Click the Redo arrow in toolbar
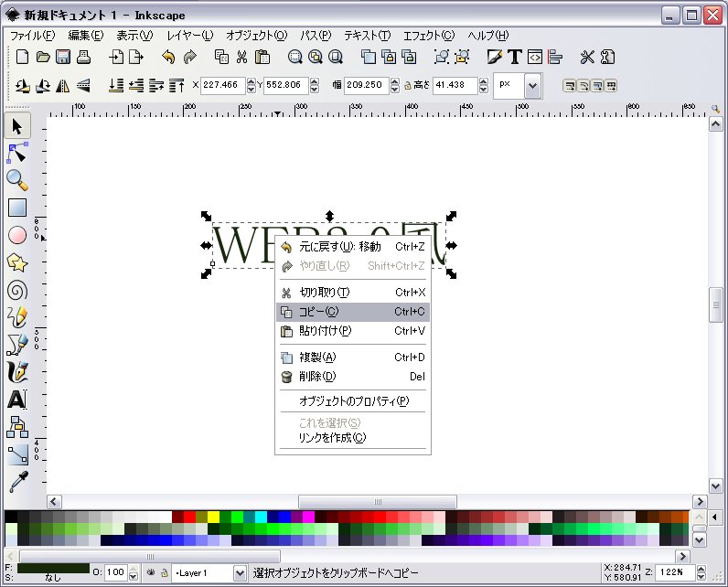The width and height of the screenshot is (728, 587). 189,57
